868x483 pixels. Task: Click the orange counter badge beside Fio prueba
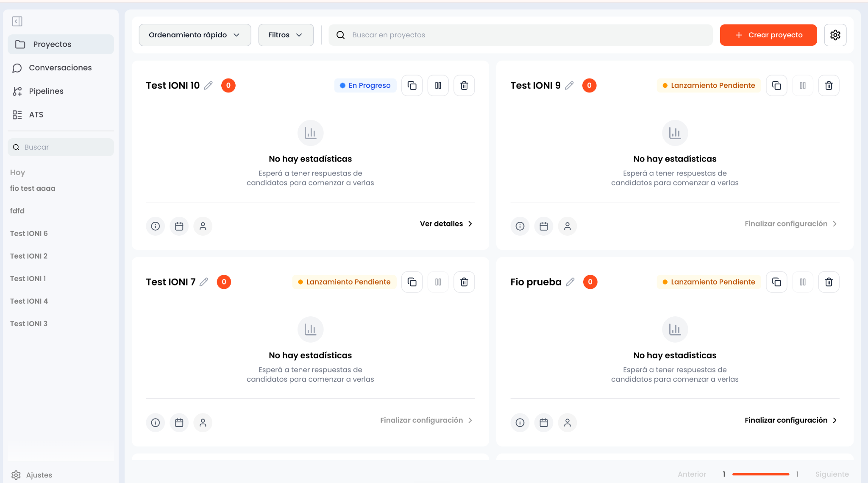[590, 282]
